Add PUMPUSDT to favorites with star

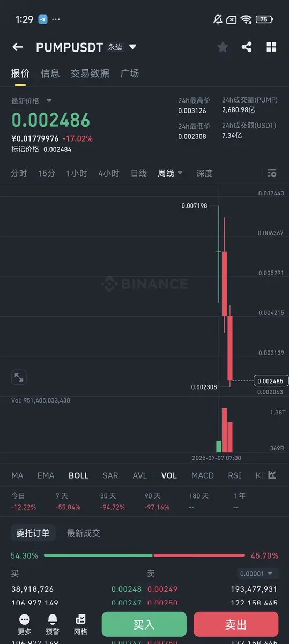point(223,47)
